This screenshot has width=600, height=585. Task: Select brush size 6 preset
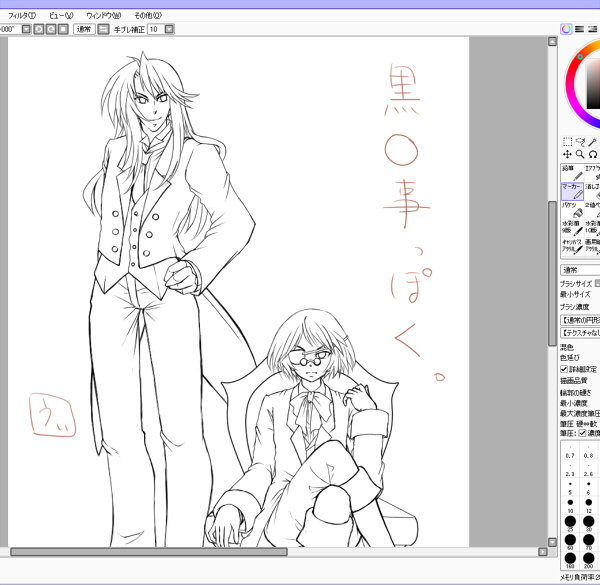click(x=589, y=488)
